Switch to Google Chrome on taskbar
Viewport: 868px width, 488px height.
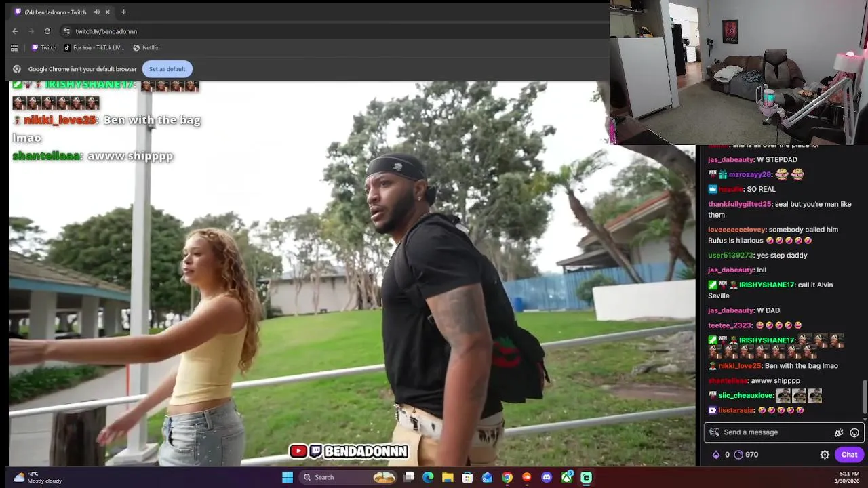pyautogui.click(x=507, y=477)
